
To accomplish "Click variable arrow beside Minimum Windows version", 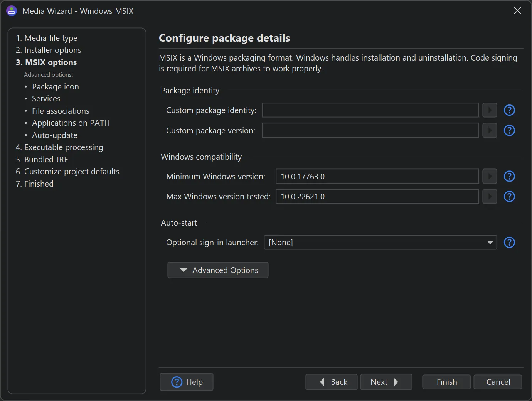I will click(x=490, y=176).
